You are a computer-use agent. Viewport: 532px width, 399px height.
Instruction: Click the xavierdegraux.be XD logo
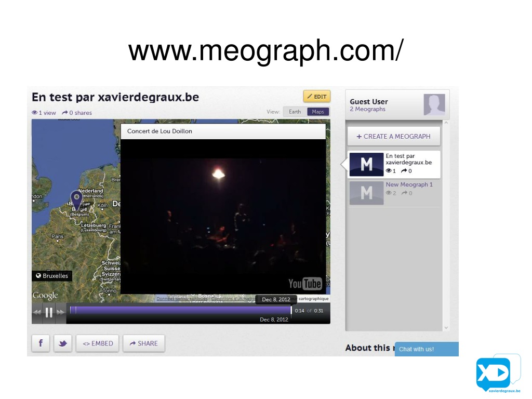pyautogui.click(x=498, y=373)
